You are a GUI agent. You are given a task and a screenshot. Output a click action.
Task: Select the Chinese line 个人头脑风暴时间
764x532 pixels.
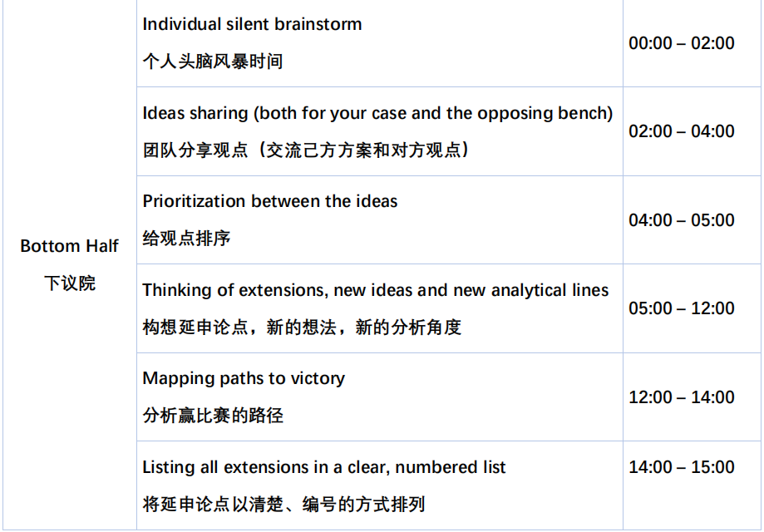tap(213, 62)
